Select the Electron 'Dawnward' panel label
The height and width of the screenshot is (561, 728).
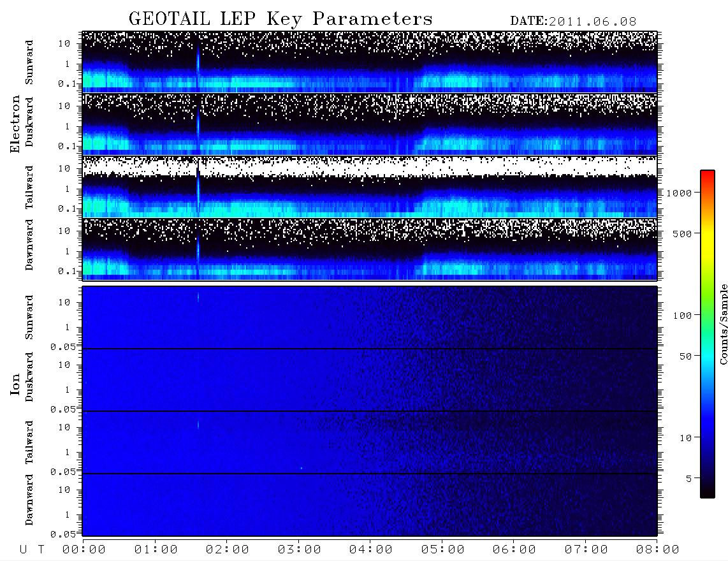29,245
